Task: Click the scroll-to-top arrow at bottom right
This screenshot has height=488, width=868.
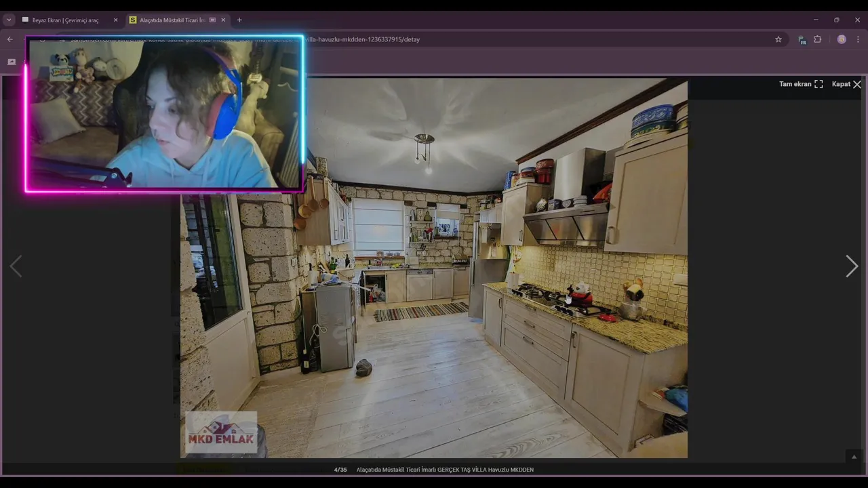Action: coord(854,457)
